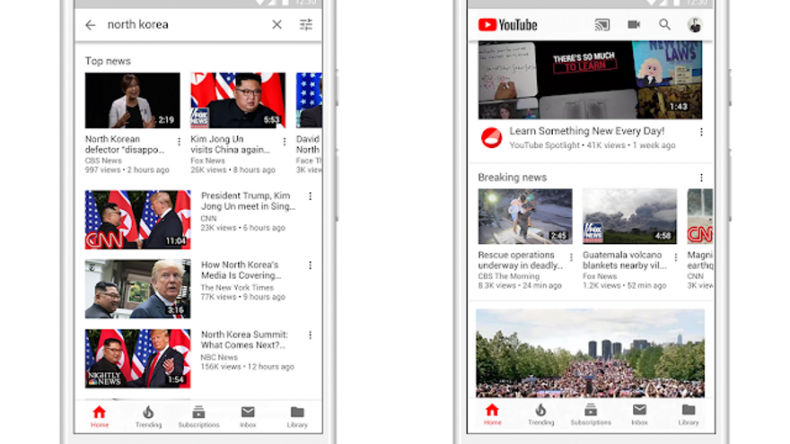Go to Inbox tab on search phone
The image size is (790, 444).
[247, 417]
